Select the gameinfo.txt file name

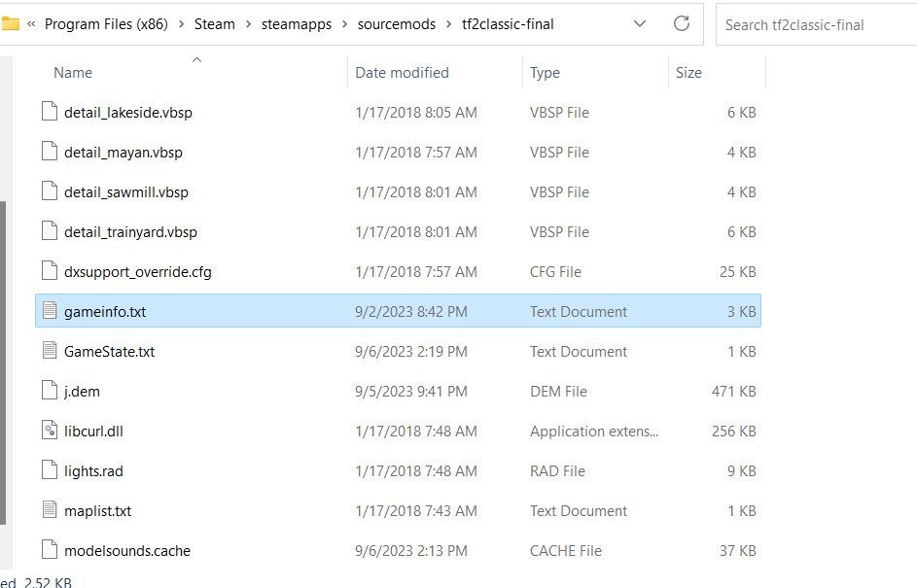click(105, 312)
